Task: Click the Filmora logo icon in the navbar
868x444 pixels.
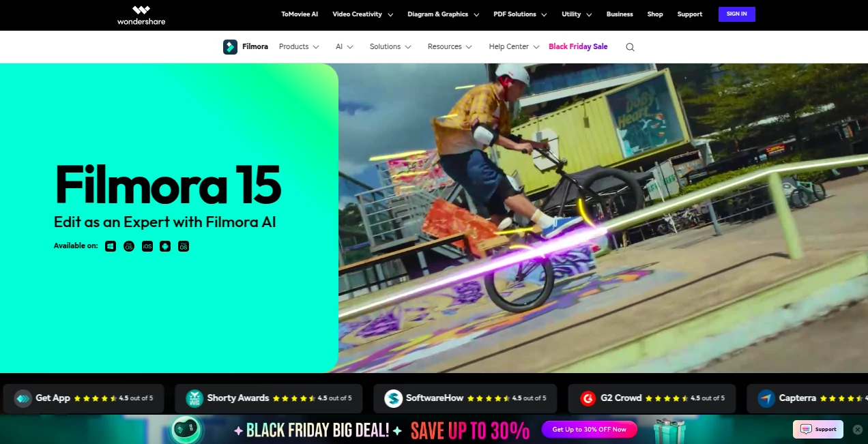Action: pos(230,46)
